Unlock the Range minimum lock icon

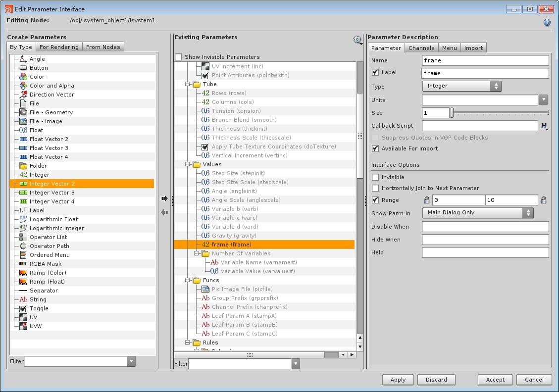(426, 200)
